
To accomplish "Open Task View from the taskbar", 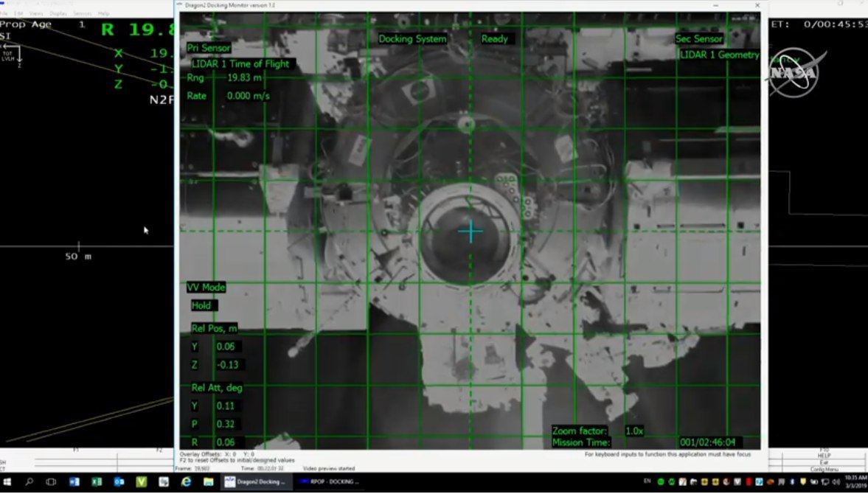I will [51, 481].
